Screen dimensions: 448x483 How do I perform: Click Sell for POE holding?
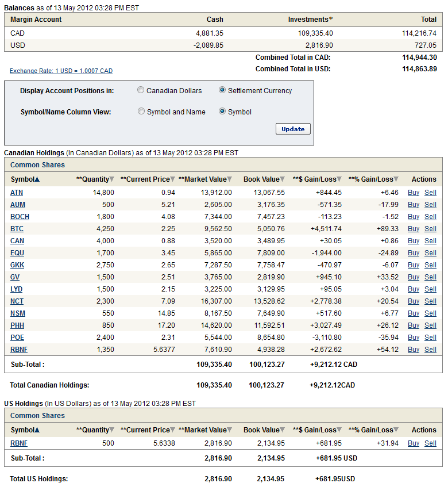[430, 338]
